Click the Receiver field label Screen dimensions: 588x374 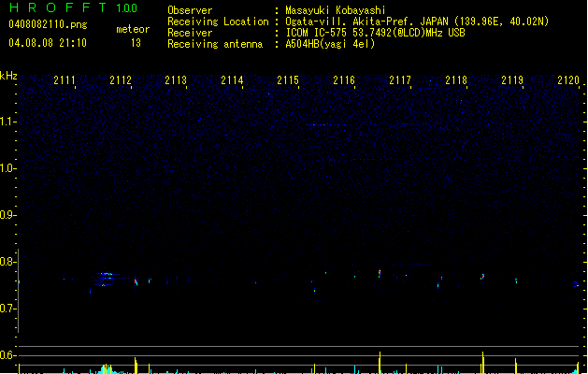tap(190, 33)
